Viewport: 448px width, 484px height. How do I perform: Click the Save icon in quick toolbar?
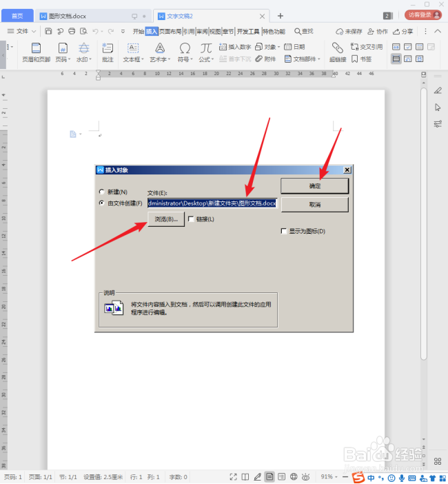(48, 31)
